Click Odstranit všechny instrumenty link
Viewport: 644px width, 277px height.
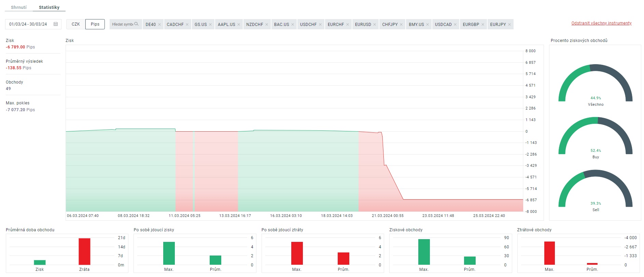click(601, 23)
